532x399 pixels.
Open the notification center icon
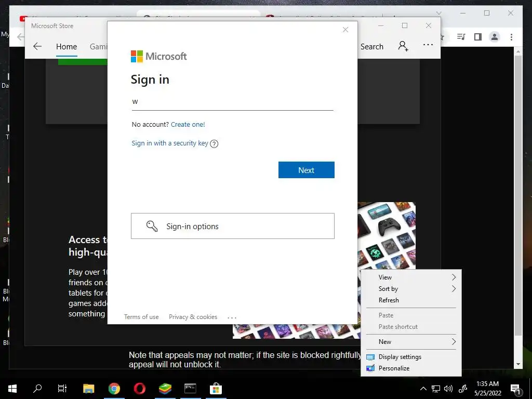pos(516,389)
